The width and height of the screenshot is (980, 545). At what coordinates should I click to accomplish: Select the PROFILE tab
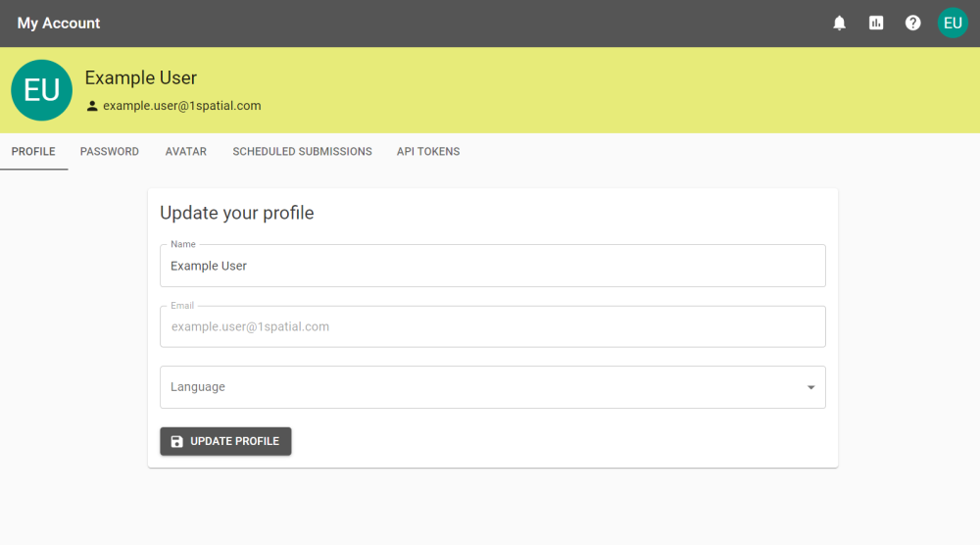click(33, 151)
